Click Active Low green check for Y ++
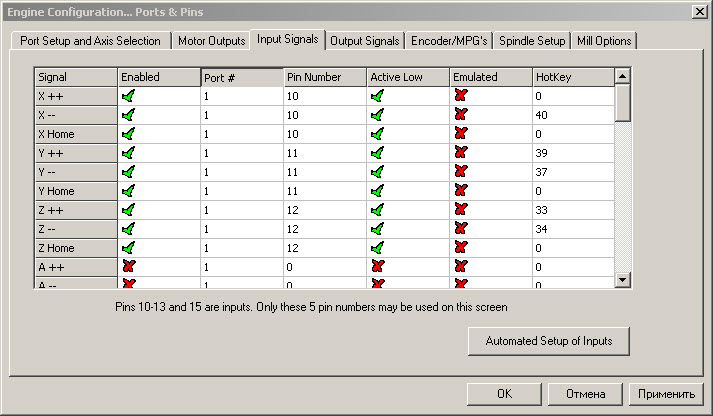The width and height of the screenshot is (713, 416). (x=377, y=153)
